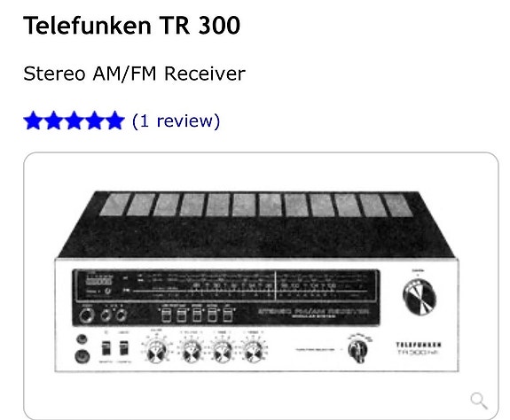The width and height of the screenshot is (510, 420).
Task: Click the fourth blue rating star
Action: [x=94, y=121]
